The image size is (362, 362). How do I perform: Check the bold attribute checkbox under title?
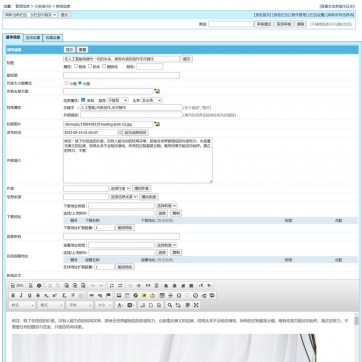pyautogui.click(x=76, y=66)
